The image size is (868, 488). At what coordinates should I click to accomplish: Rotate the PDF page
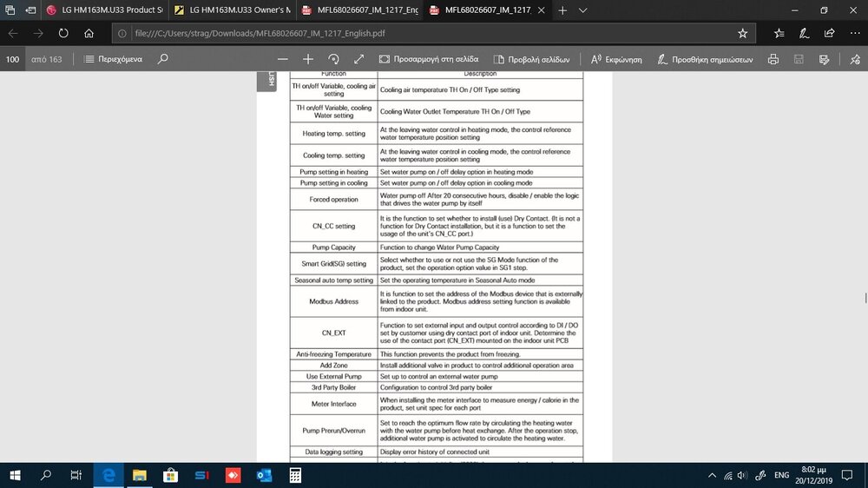[x=333, y=59]
